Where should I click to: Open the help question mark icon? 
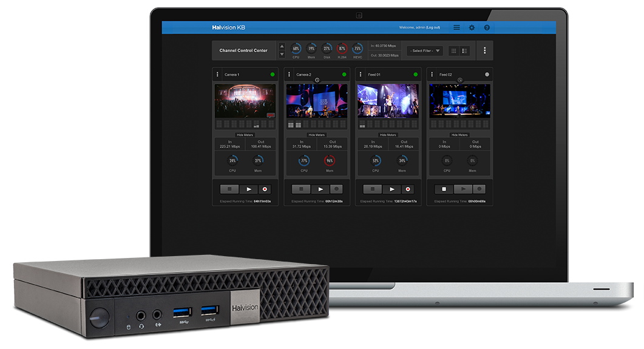click(x=487, y=27)
